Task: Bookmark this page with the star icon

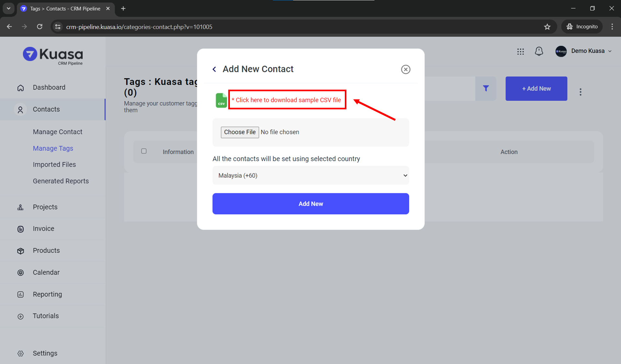Action: 547,27
